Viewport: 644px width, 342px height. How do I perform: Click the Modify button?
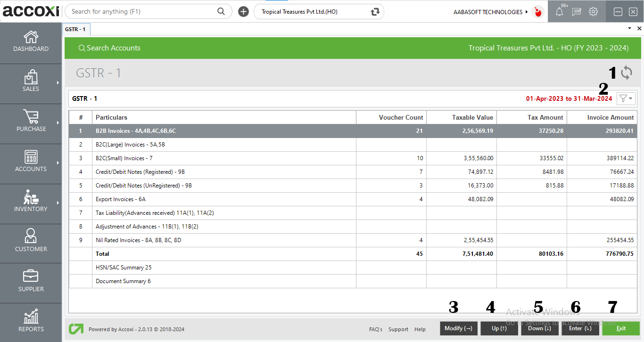pyautogui.click(x=458, y=328)
